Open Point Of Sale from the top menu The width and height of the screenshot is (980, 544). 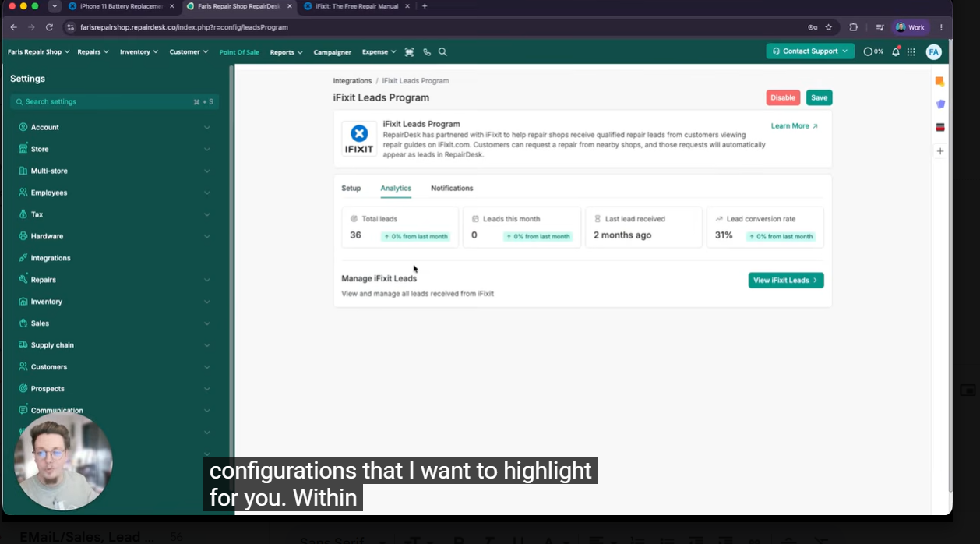239,52
